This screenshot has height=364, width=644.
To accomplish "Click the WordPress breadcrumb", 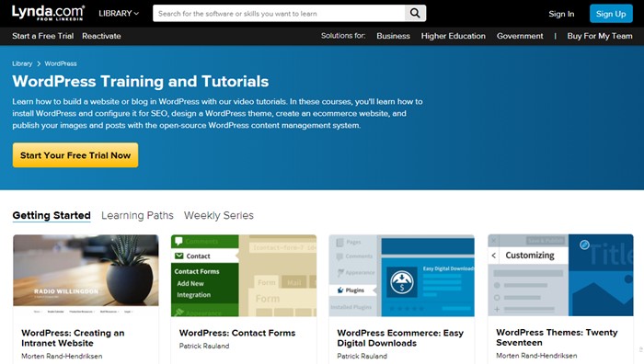I will pos(61,63).
